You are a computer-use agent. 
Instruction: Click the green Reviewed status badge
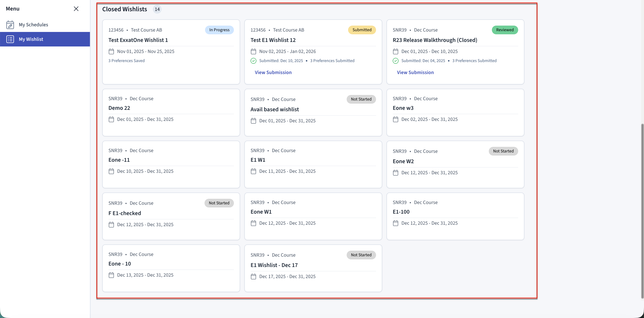[x=505, y=30]
